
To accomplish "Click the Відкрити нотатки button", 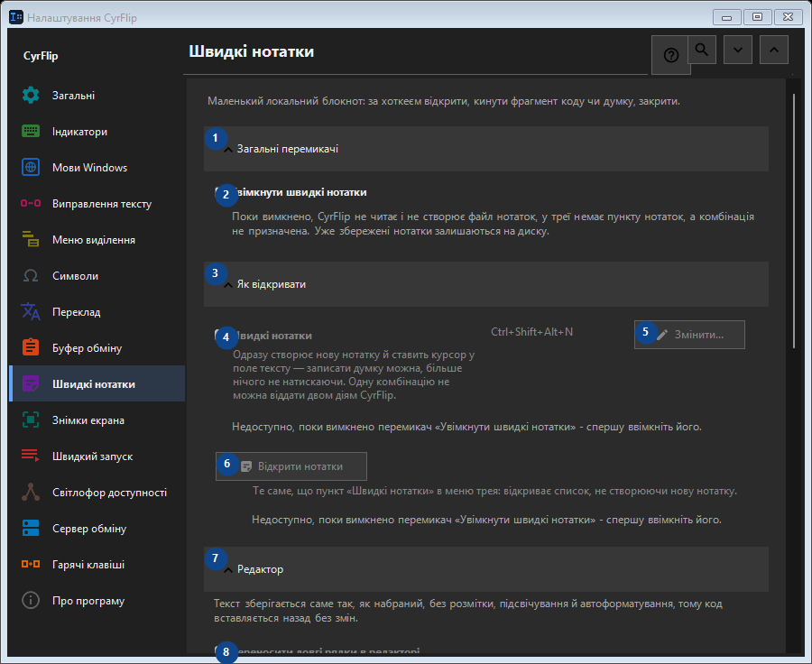I will [291, 466].
